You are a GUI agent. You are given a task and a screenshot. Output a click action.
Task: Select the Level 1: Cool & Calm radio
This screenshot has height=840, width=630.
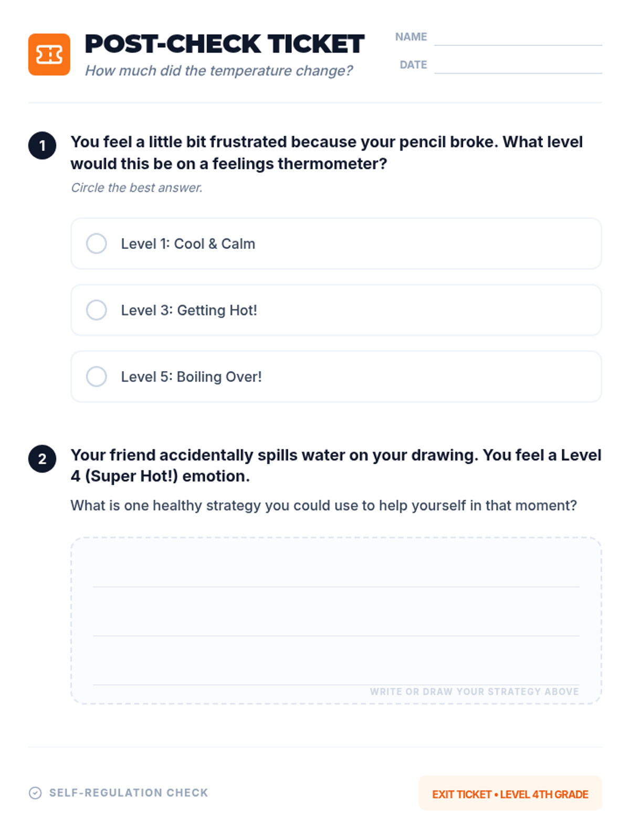[x=97, y=244]
